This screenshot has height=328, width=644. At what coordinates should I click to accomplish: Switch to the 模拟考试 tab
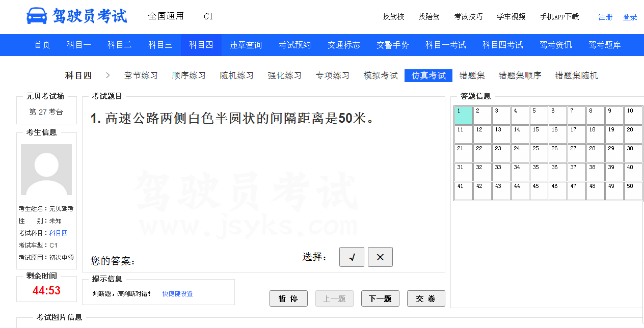click(x=381, y=75)
